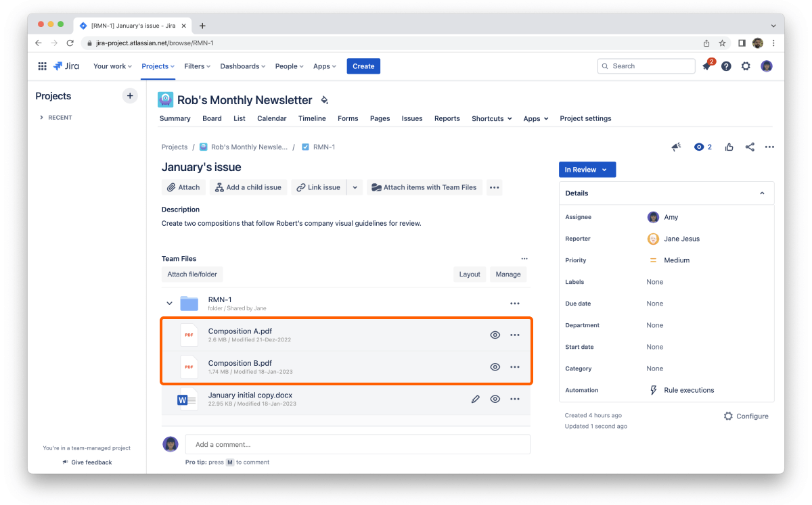This screenshot has width=812, height=505.
Task: Open more actions dots next to Team Files button
Action: click(x=495, y=187)
